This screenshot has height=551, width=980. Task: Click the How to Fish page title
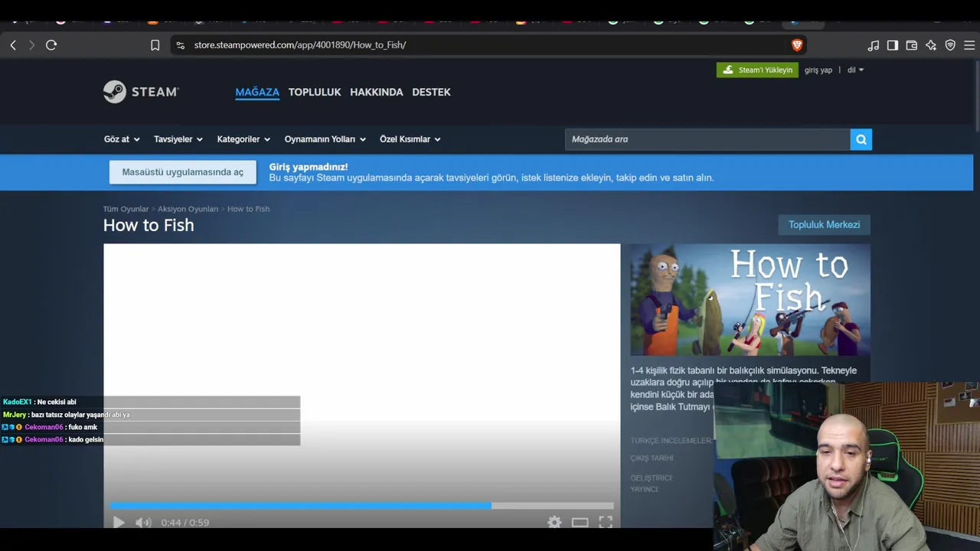pos(149,225)
